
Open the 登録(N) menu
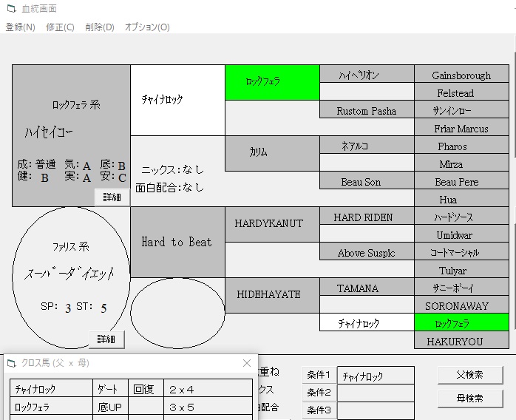tap(21, 27)
